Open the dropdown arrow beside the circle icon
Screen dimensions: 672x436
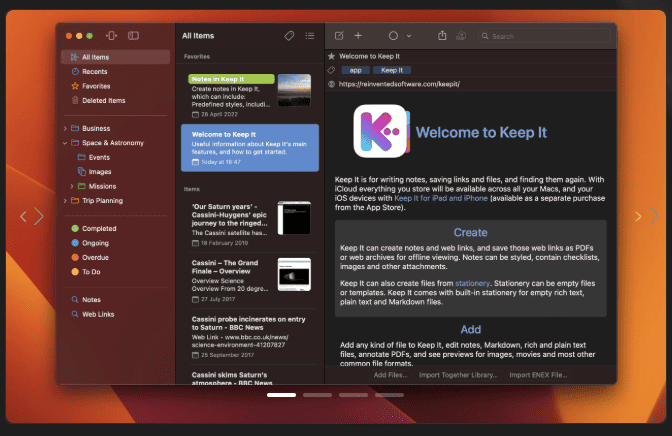[409, 36]
